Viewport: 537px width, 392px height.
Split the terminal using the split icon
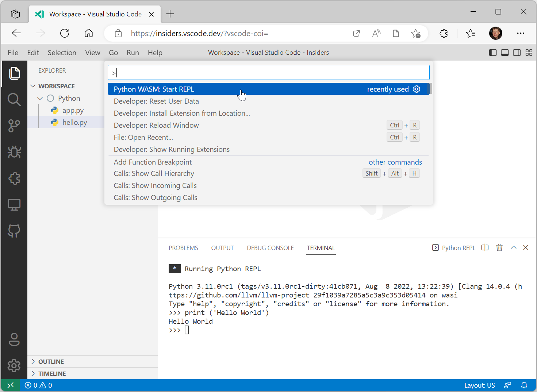click(x=485, y=247)
